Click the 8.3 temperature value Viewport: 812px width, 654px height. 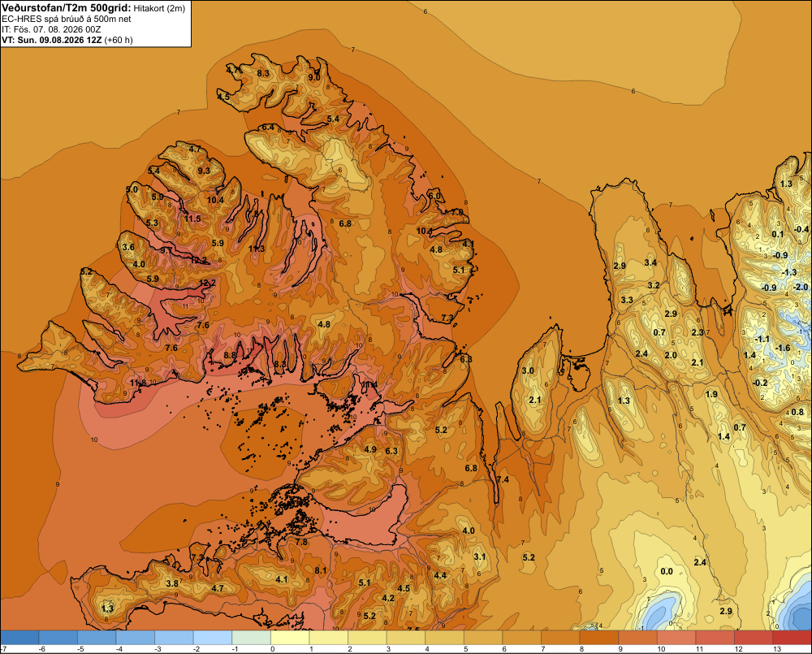(x=263, y=74)
